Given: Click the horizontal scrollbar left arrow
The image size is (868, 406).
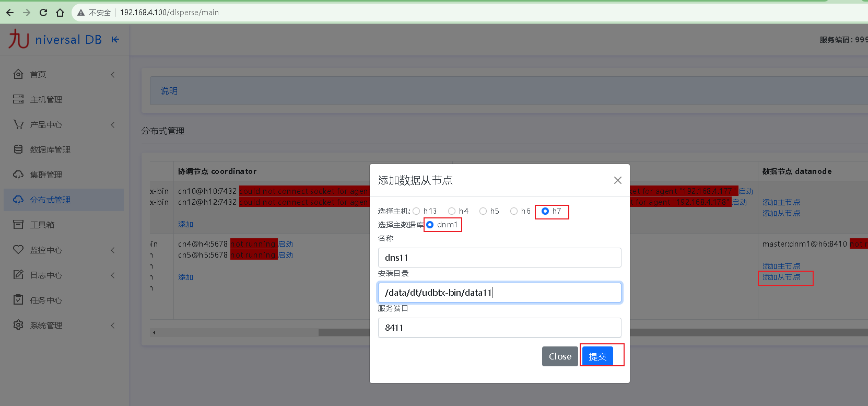Looking at the screenshot, I should point(154,332).
